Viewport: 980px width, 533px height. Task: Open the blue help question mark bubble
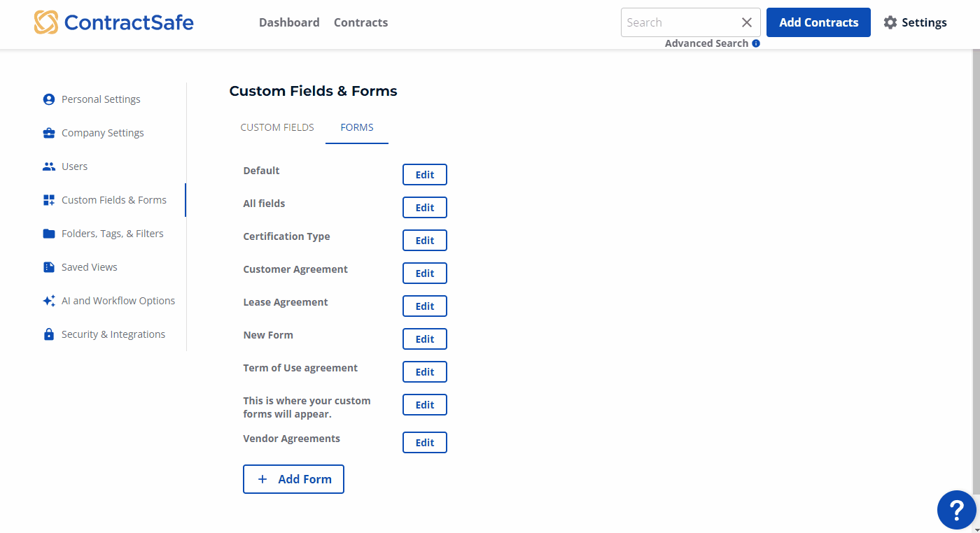(956, 510)
